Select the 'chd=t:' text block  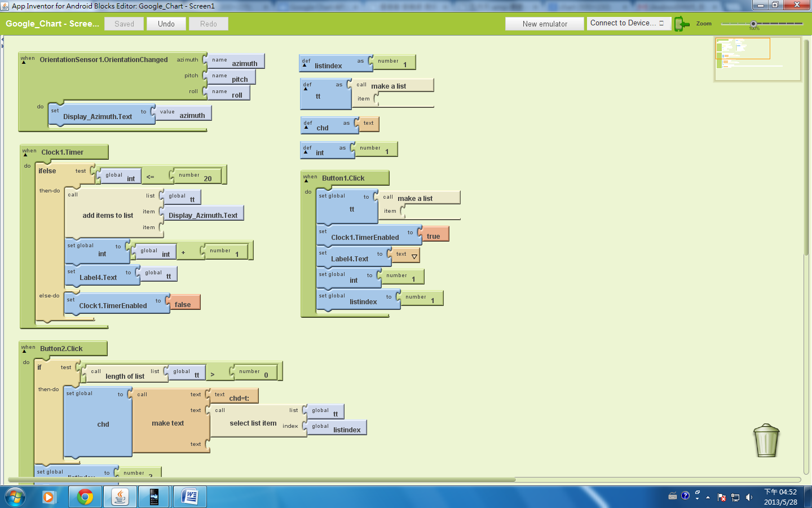233,396
